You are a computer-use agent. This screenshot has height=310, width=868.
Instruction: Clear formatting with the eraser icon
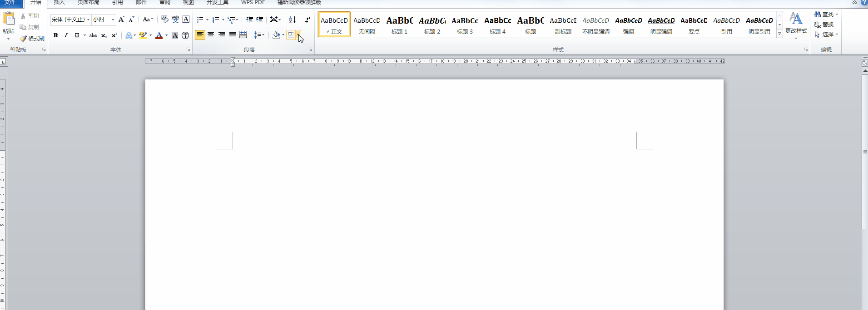point(164,20)
